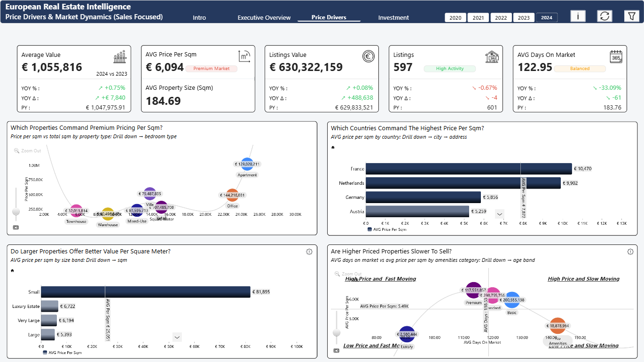Viewport: 644px width, 362px height.
Task: Click the Balanced badge
Action: pos(580,69)
